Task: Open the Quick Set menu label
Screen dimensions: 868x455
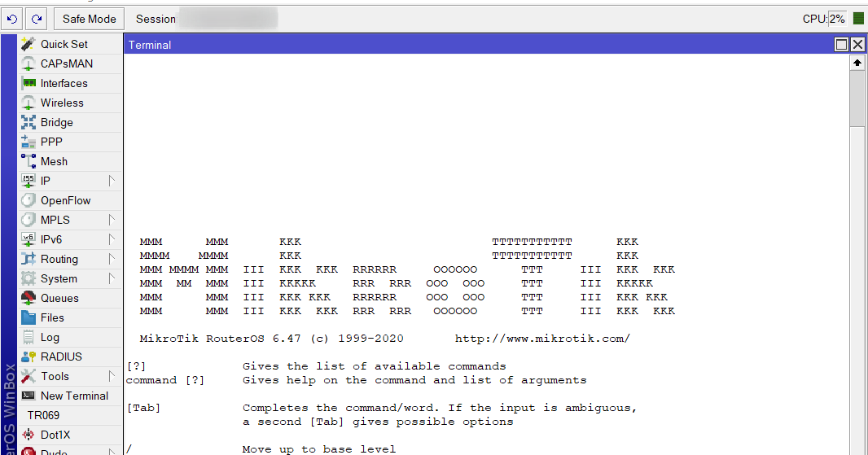Action: (x=64, y=44)
